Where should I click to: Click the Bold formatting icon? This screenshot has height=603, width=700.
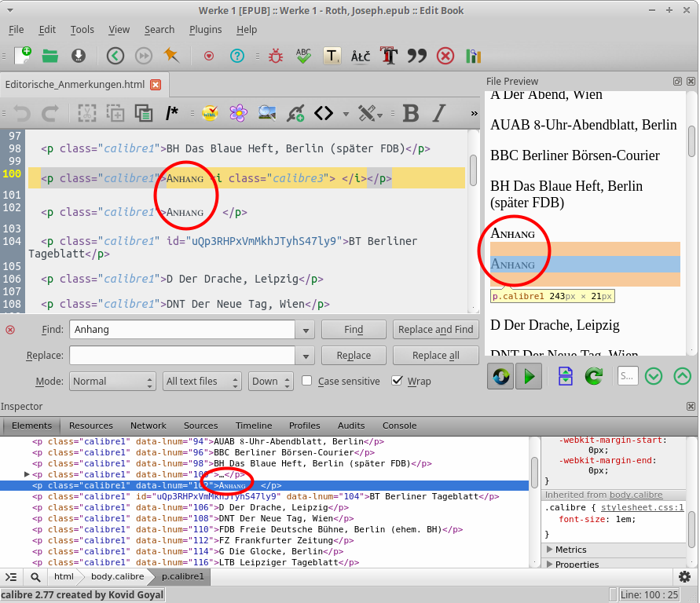(x=410, y=113)
